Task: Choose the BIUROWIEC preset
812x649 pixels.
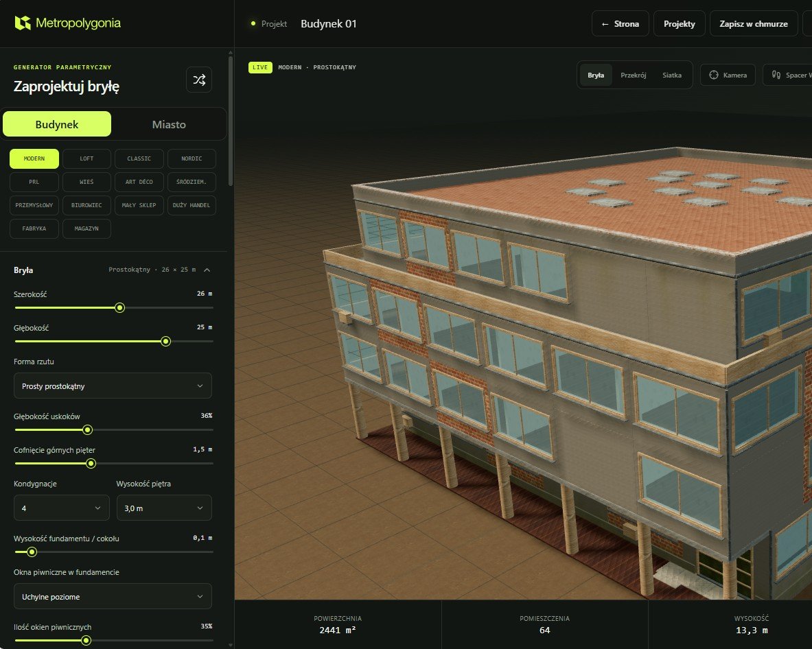Action: 86,205
